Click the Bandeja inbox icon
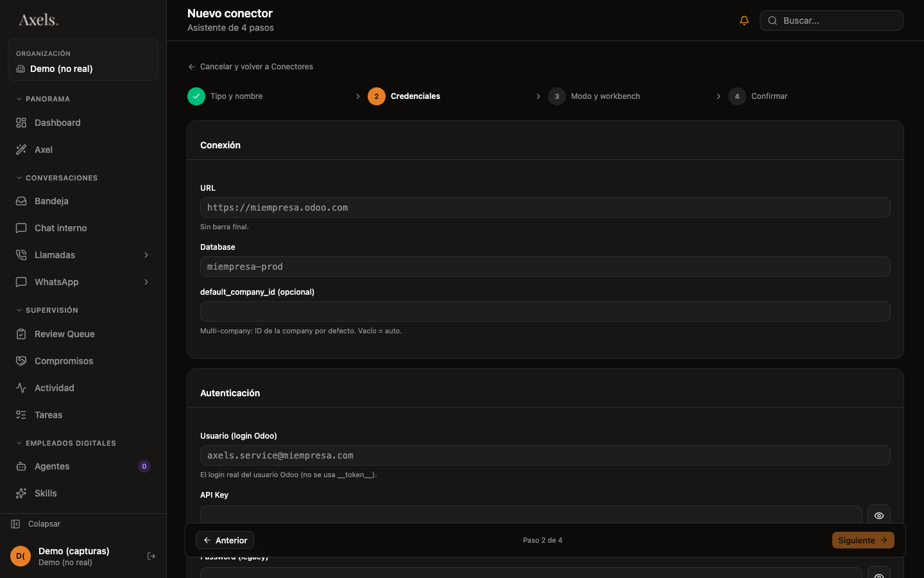This screenshot has width=924, height=578. tap(21, 201)
